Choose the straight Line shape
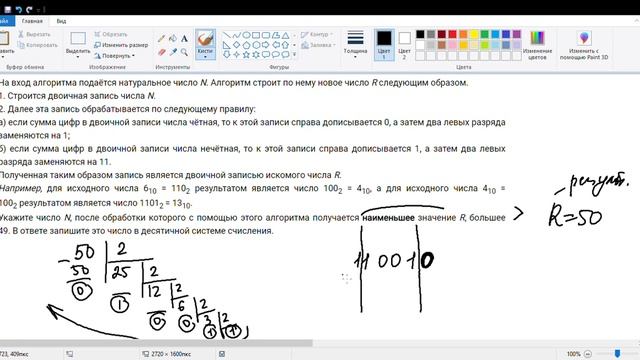The image size is (640, 360). [227, 36]
